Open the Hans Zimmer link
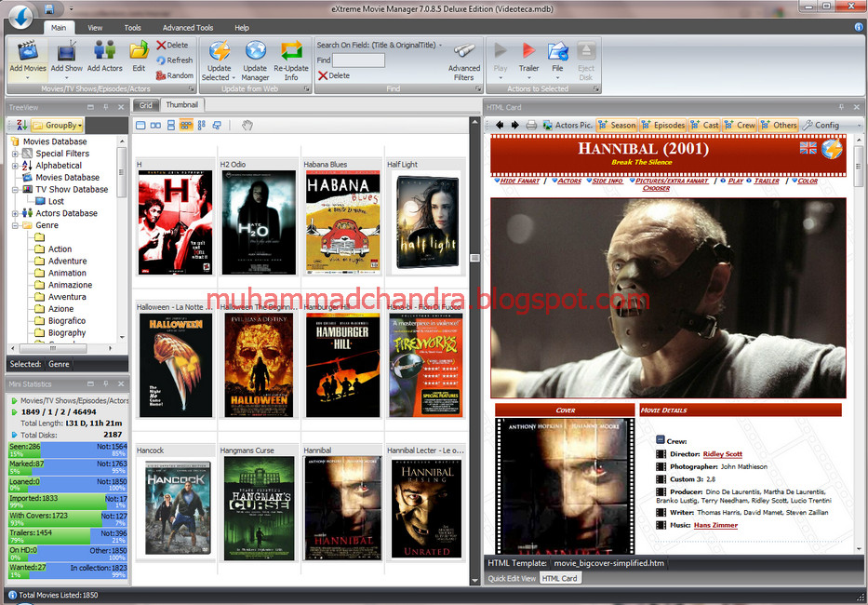The height and width of the screenshot is (605, 868). 715,525
